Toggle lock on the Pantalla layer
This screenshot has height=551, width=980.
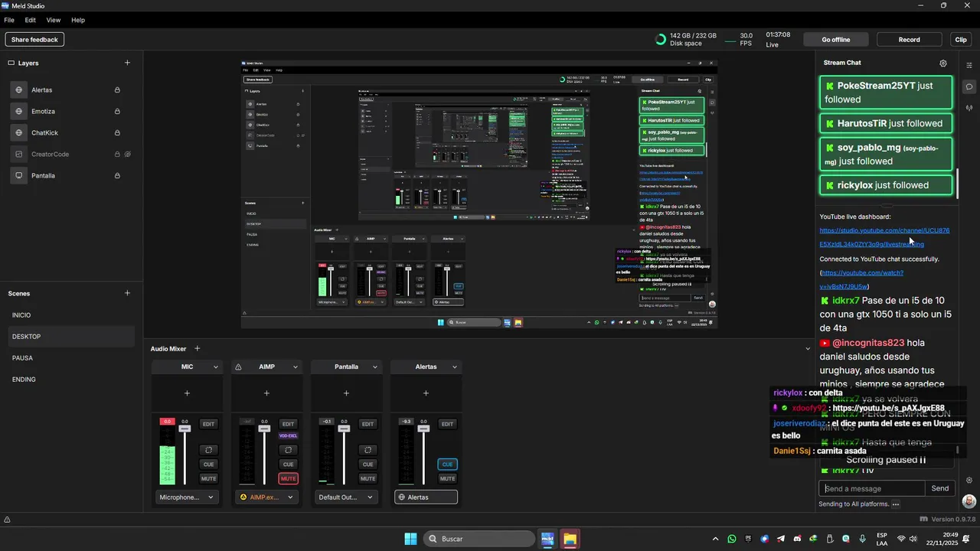[x=117, y=175]
